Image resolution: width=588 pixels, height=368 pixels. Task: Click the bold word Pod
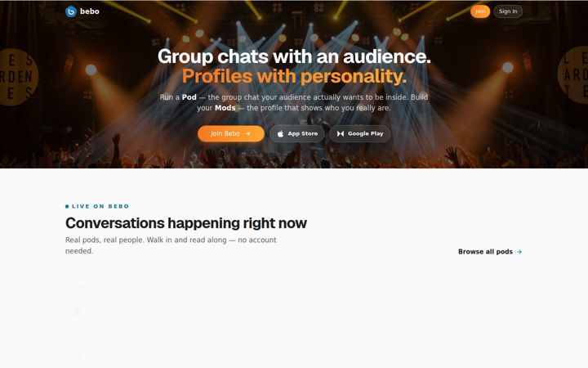pos(189,97)
